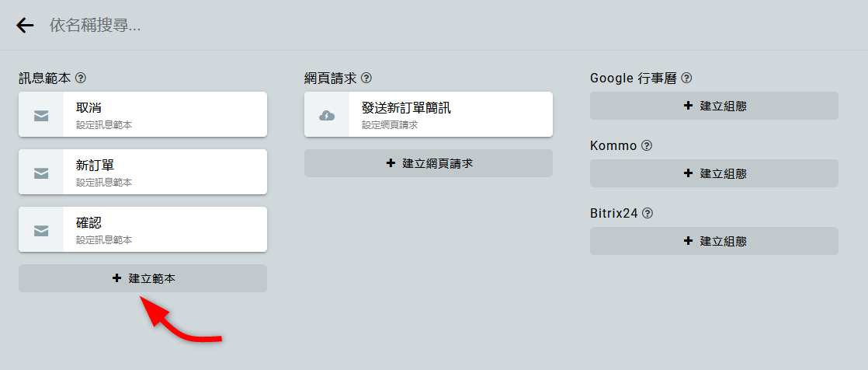Image resolution: width=868 pixels, height=370 pixels.
Task: Open the 取消 message template
Action: (x=163, y=114)
